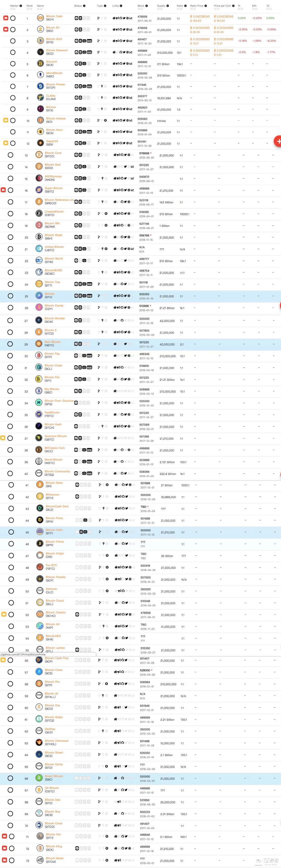Select the marker circle for Bitcoin Class row
Screen dimensions: 281x868
(10, 672)
